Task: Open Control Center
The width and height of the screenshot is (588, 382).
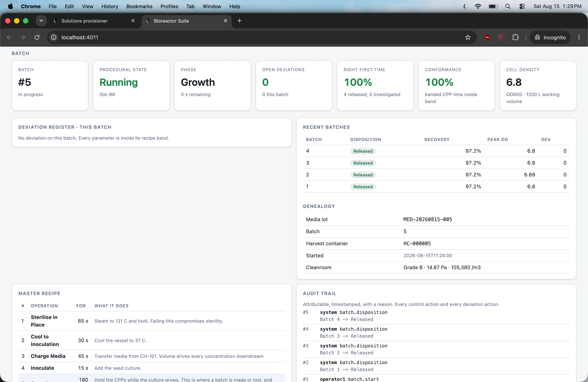Action: (522, 6)
